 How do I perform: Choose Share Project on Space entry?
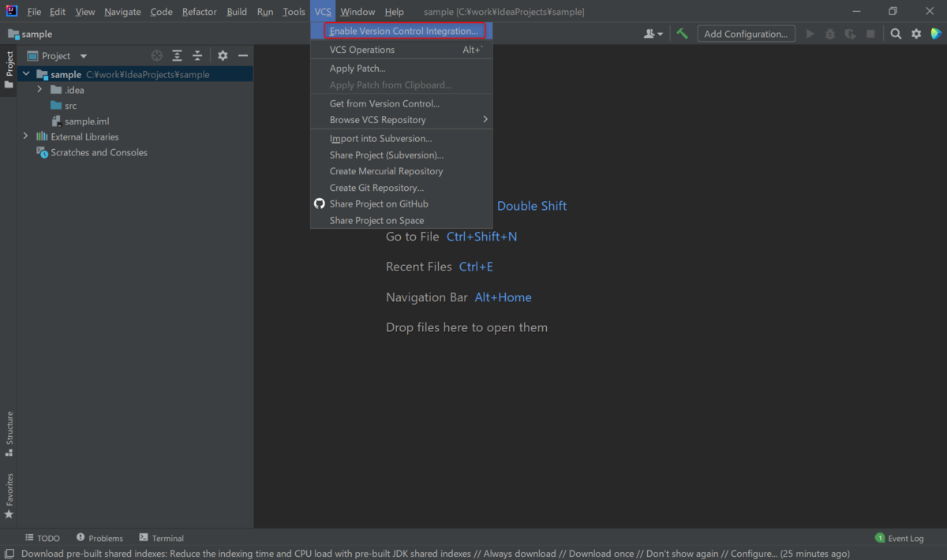coord(402,220)
